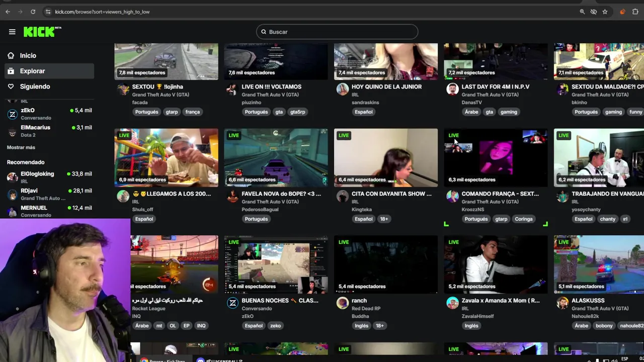Click the Discord icon in the taskbar

[x=200, y=360]
